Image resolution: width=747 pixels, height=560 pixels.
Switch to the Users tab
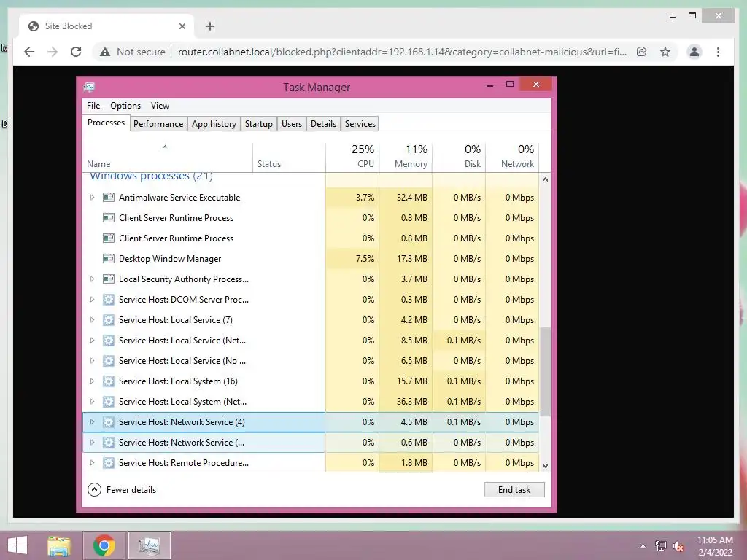pyautogui.click(x=292, y=124)
